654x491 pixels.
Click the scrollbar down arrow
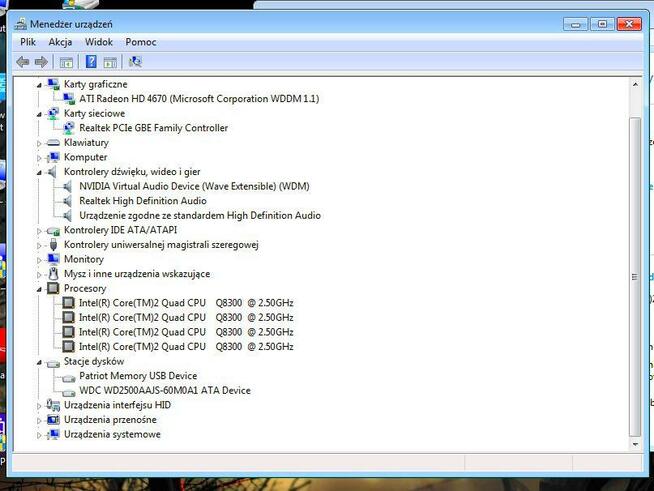[635, 444]
